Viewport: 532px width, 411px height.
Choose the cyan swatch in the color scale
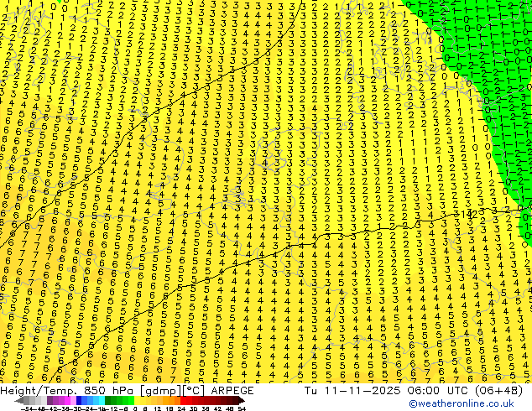[102, 401]
